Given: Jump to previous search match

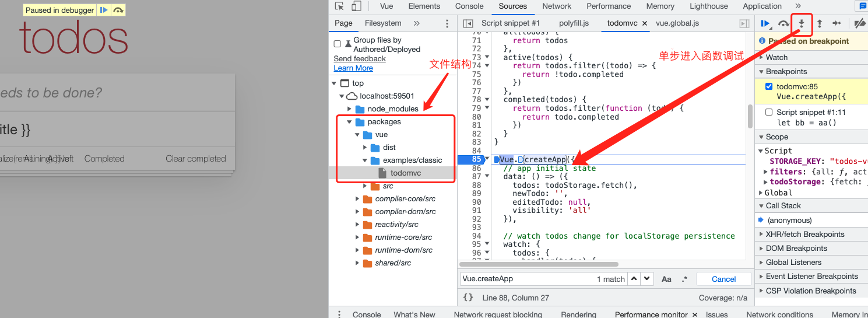Looking at the screenshot, I should point(634,279).
